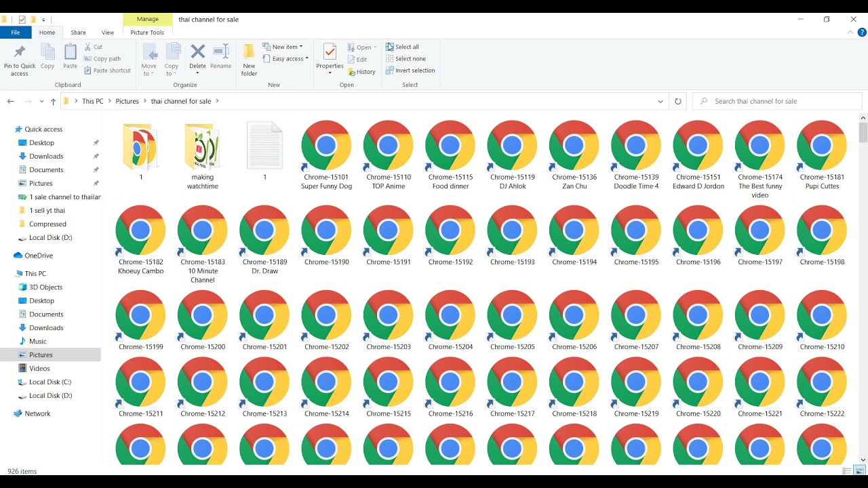This screenshot has width=868, height=488.
Task: Select Chrome-15189 Dr. Draw shortcut
Action: tap(264, 240)
